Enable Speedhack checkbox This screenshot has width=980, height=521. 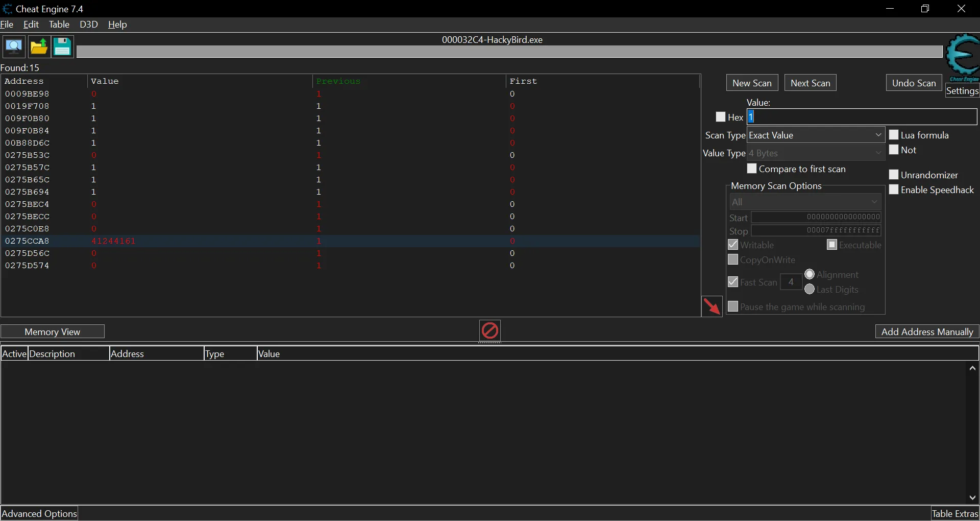[894, 190]
